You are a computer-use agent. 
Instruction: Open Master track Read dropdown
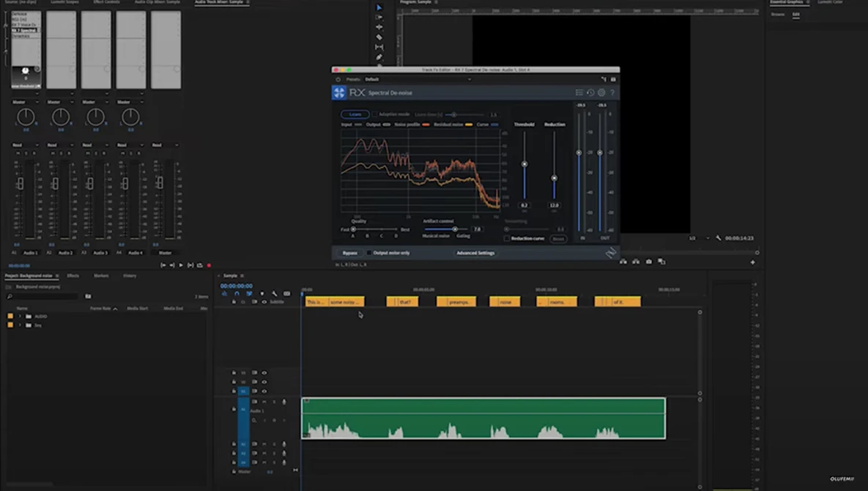(166, 145)
